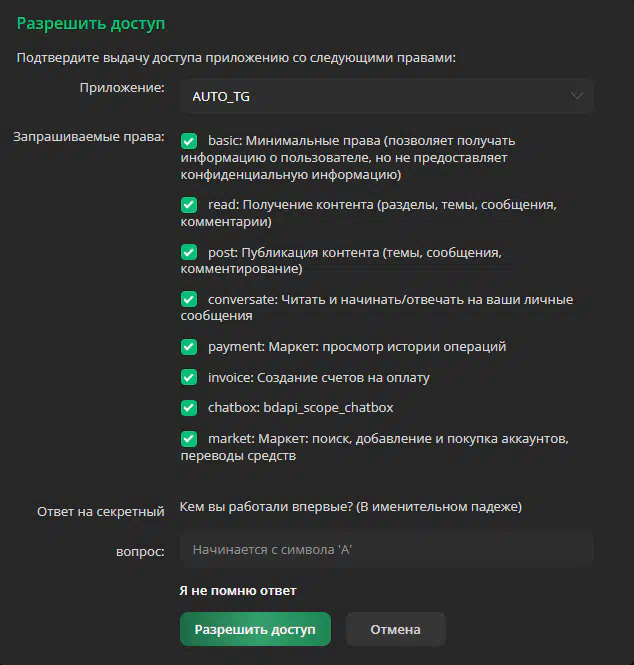Click 'Я не помню ответ' link
The width and height of the screenshot is (634, 665).
coord(238,590)
